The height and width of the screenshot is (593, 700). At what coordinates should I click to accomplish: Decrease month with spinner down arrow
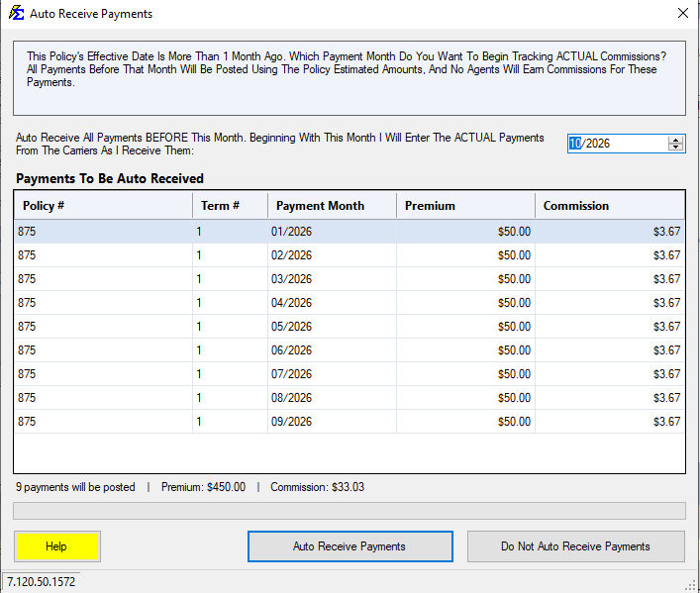tap(676, 148)
